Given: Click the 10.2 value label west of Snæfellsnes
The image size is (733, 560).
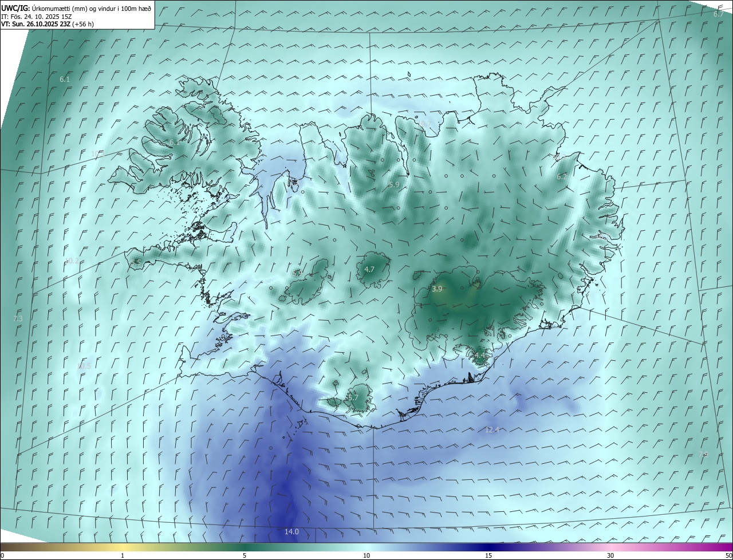Looking at the screenshot, I should point(72,261).
